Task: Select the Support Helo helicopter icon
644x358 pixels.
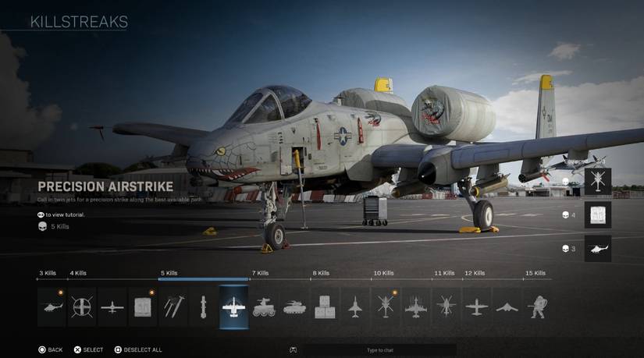Action: click(x=447, y=307)
